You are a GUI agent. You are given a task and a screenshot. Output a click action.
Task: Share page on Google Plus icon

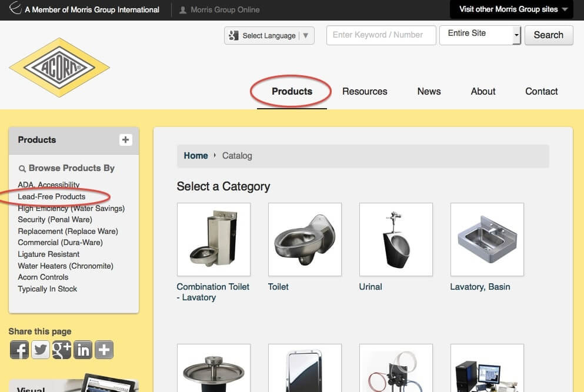(x=62, y=350)
